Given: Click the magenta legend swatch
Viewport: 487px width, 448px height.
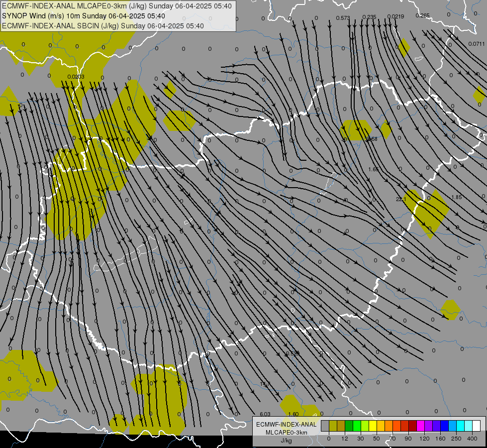Looking at the screenshot, I should point(420,426).
